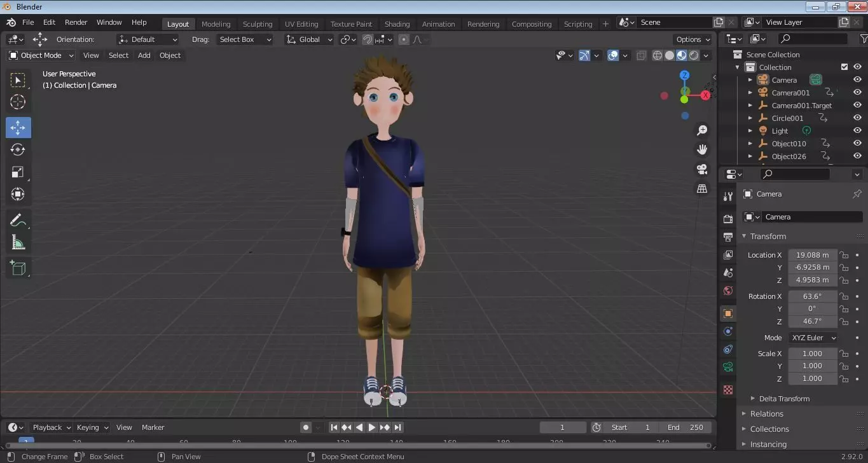
Task: Open the Options dropdown
Action: [693, 39]
